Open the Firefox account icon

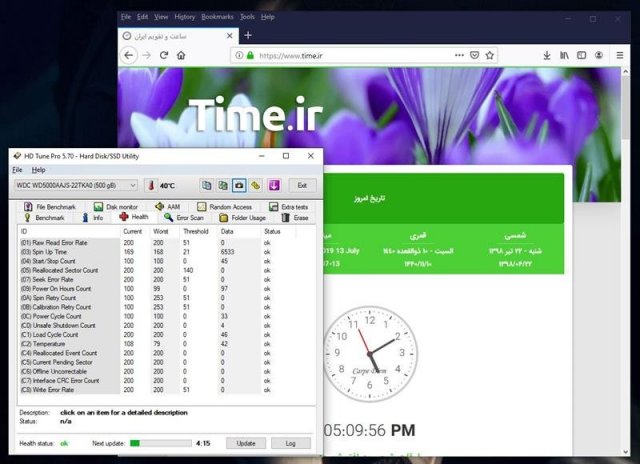point(599,55)
